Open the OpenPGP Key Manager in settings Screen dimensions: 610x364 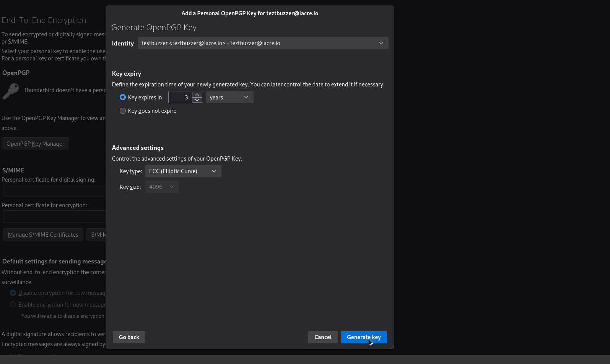click(35, 144)
